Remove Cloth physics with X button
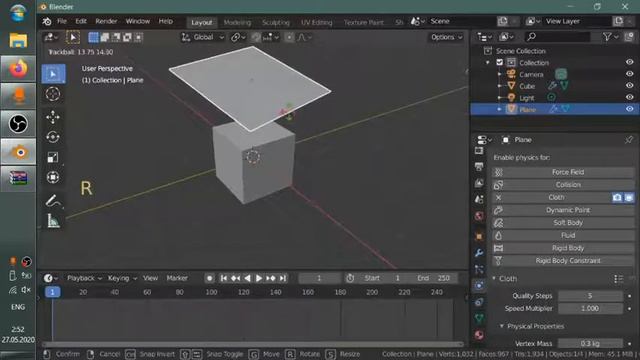The height and width of the screenshot is (360, 640). point(498,198)
